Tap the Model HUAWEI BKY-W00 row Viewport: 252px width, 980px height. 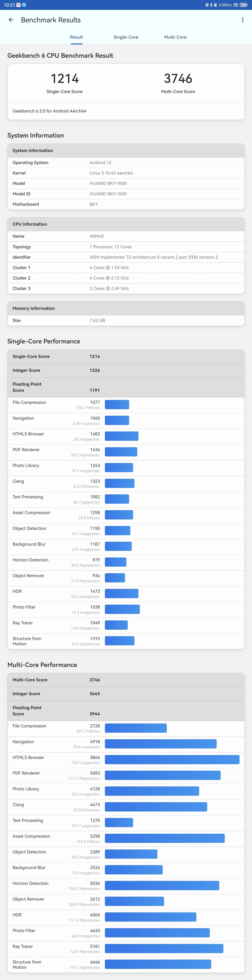126,183
